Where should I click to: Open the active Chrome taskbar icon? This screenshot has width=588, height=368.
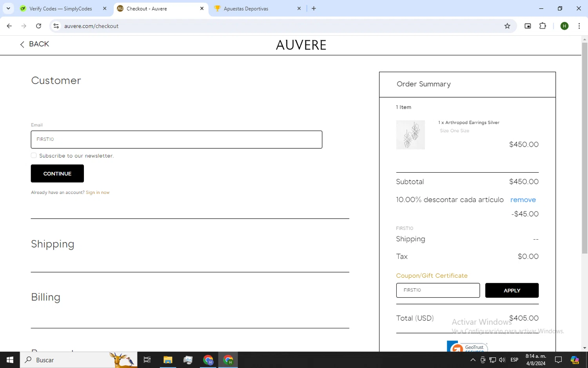228,360
